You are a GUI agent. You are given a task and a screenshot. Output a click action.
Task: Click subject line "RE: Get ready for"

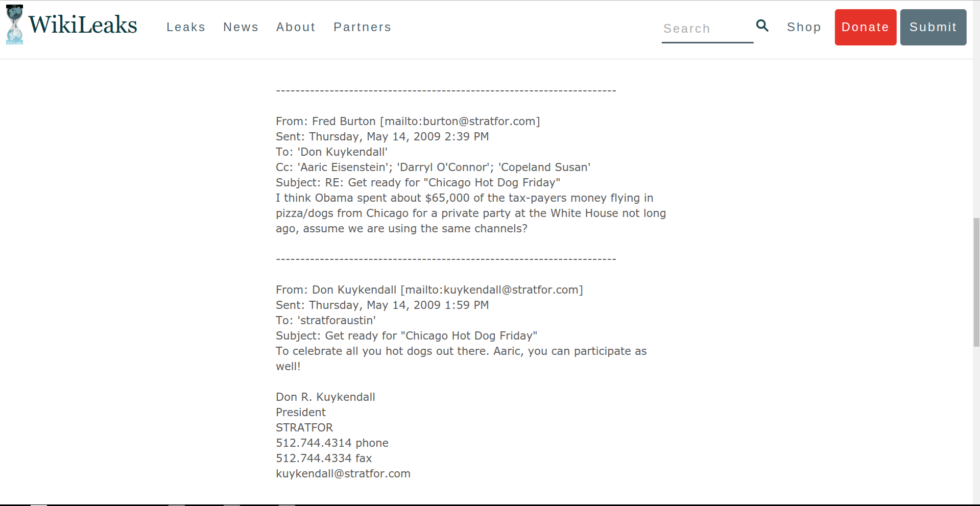pyautogui.click(x=418, y=183)
